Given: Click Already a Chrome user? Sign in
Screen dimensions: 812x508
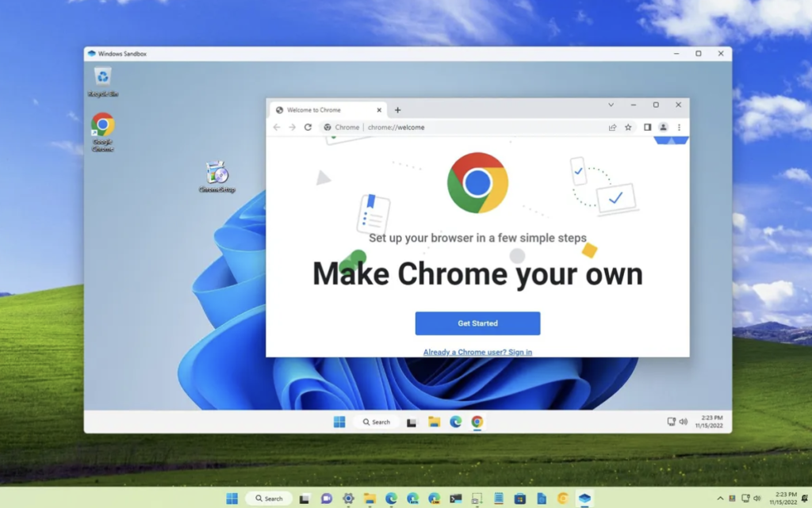Looking at the screenshot, I should pos(477,353).
